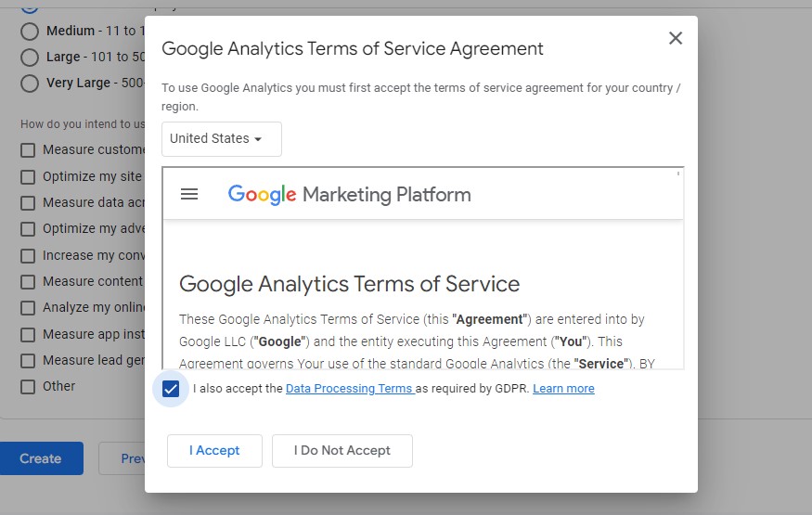This screenshot has width=812, height=515.
Task: Check the Other checkbox
Action: click(28, 387)
